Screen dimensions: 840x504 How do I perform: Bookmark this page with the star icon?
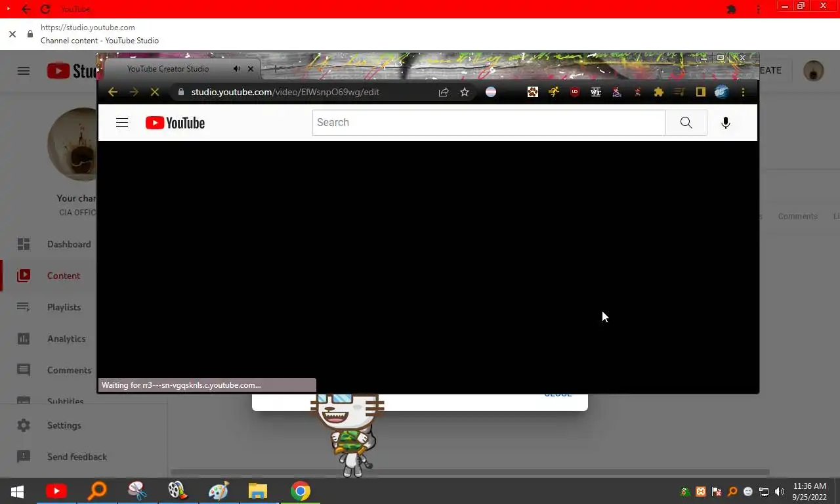pyautogui.click(x=465, y=92)
